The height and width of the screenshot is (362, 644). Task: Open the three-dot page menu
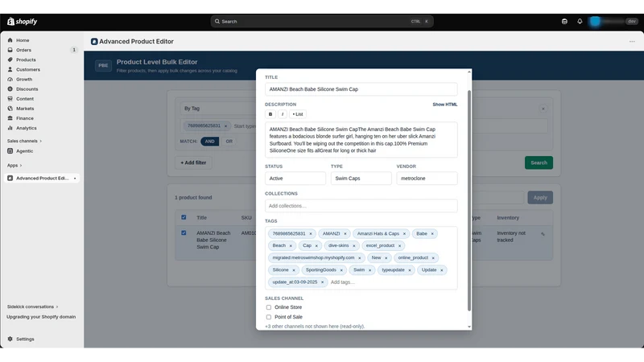tap(632, 42)
